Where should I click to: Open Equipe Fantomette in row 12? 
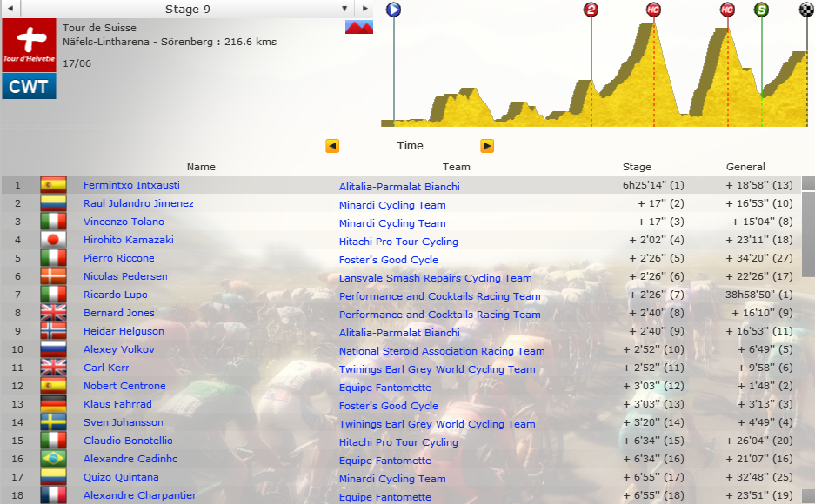[384, 388]
